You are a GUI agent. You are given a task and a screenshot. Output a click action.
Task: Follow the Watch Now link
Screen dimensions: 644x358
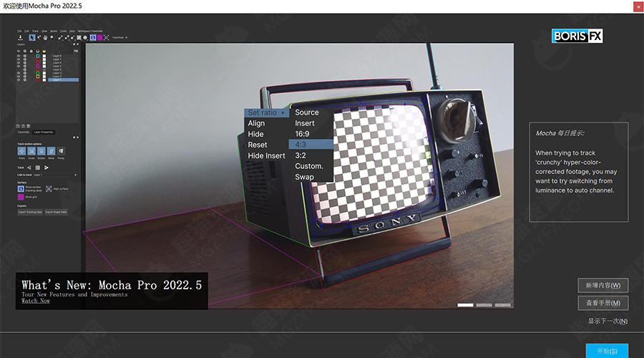coord(36,301)
